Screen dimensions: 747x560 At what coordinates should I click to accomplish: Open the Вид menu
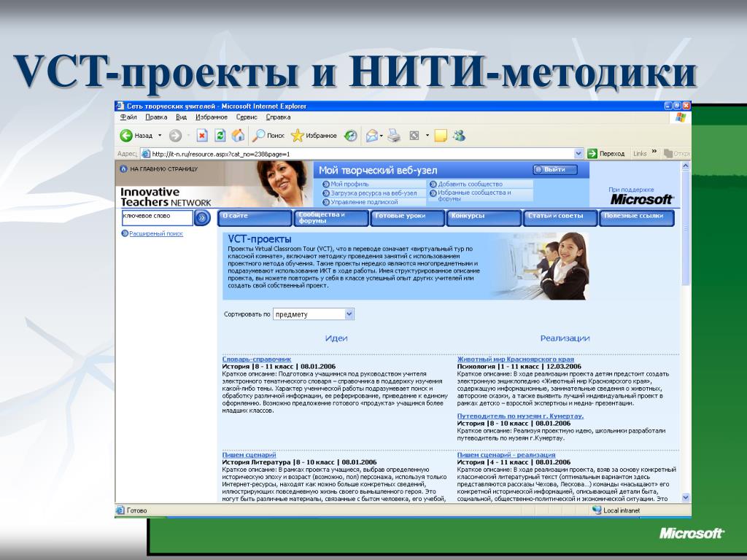coord(181,117)
